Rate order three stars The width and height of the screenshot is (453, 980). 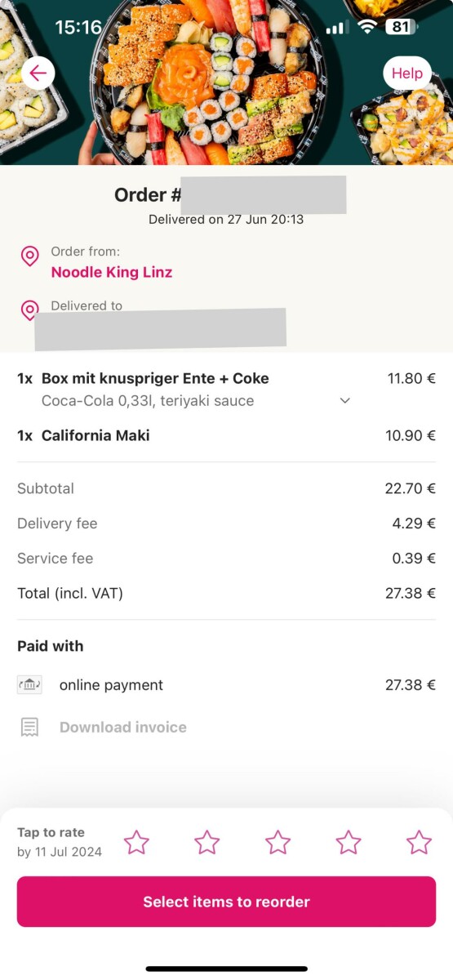coord(278,842)
